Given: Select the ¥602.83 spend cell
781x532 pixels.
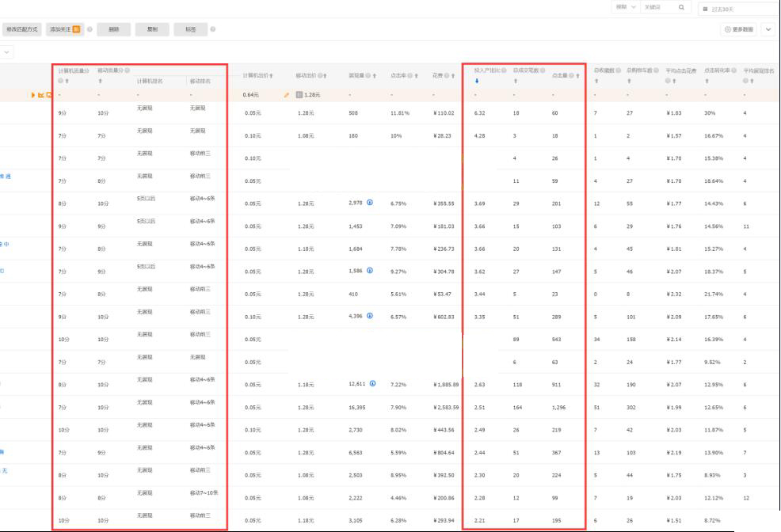Looking at the screenshot, I should click(x=444, y=317).
